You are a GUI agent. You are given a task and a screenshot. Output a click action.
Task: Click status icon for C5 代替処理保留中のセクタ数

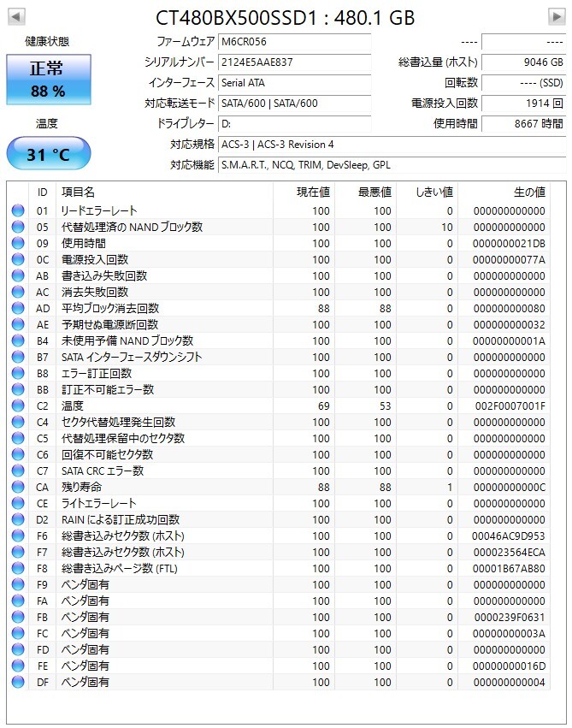click(x=18, y=438)
